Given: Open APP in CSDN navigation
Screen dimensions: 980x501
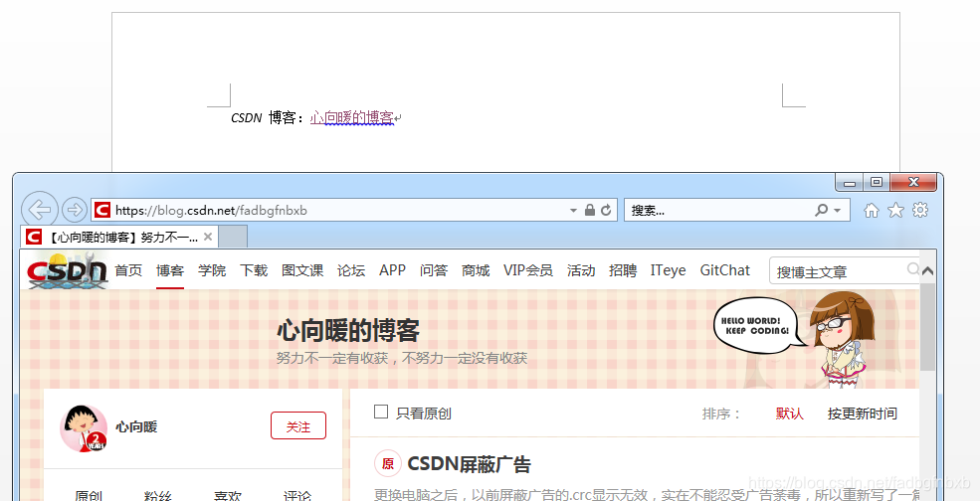Looking at the screenshot, I should click(x=393, y=270).
